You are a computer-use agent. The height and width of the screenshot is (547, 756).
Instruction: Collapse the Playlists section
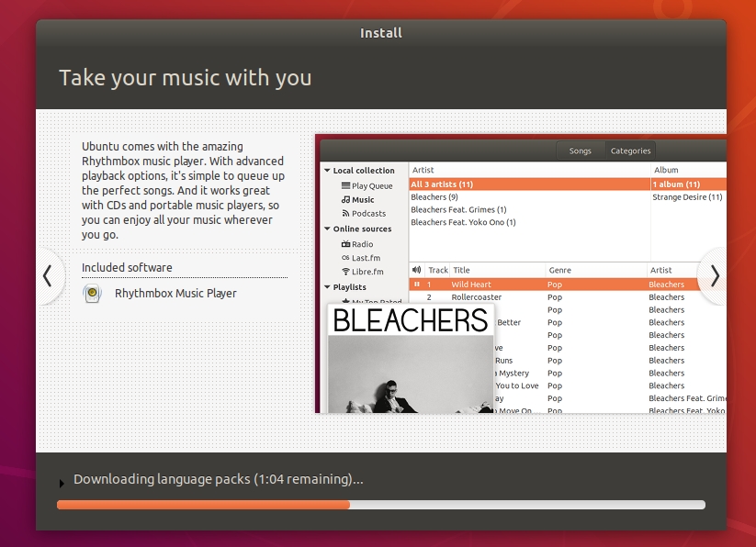[326, 287]
